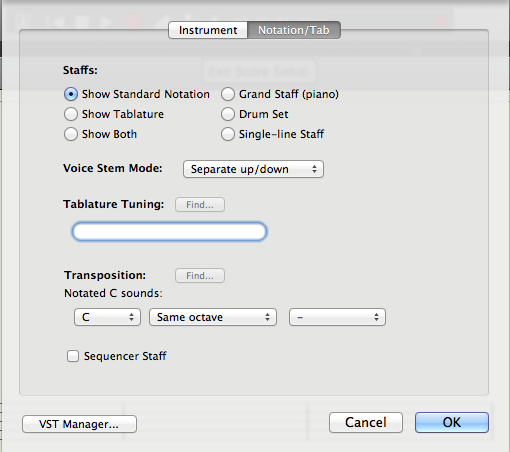This screenshot has height=452, width=510.
Task: Click the Tablature Tuning text field
Action: [169, 231]
